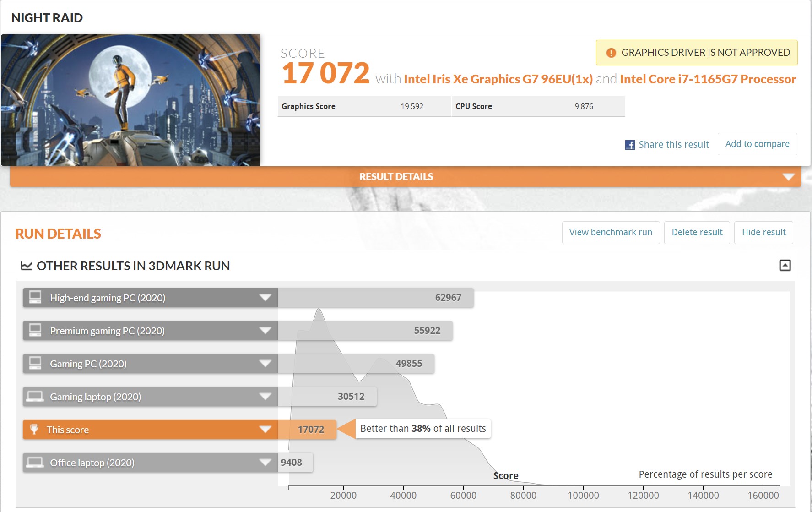Screen dimensions: 812x512
Task: Collapse the Other Results section icon
Action: coord(785,265)
